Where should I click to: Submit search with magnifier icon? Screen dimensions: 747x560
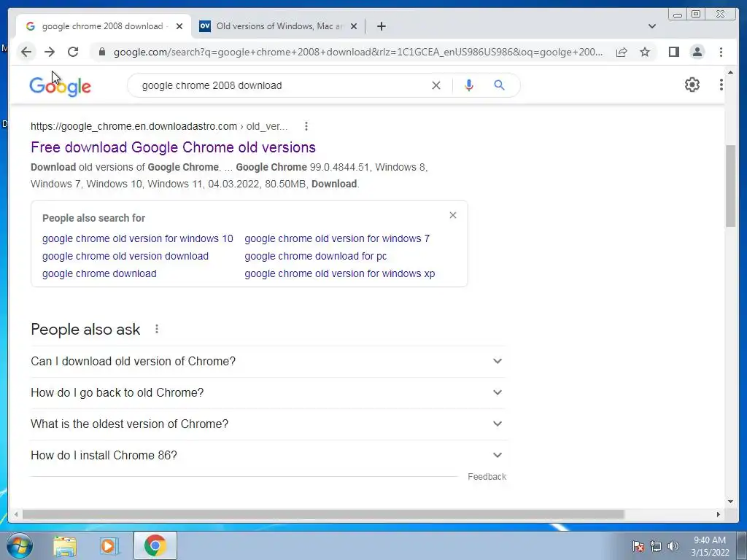tap(499, 85)
